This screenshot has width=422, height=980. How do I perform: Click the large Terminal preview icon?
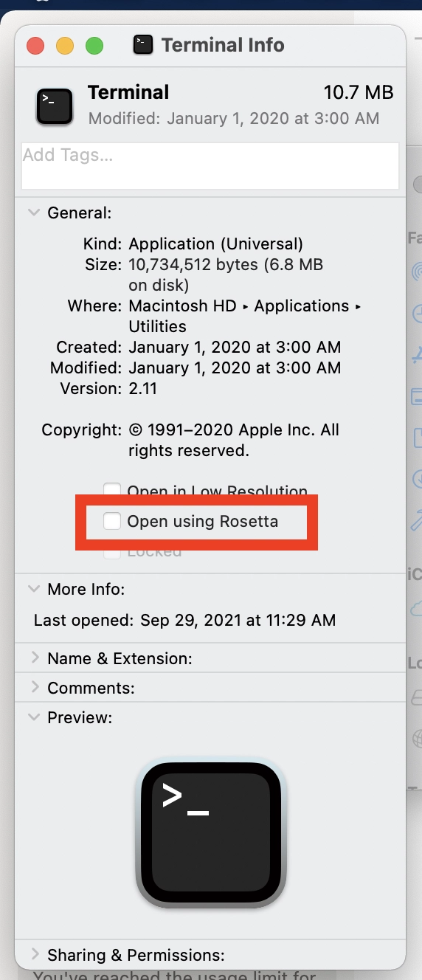coord(210,834)
